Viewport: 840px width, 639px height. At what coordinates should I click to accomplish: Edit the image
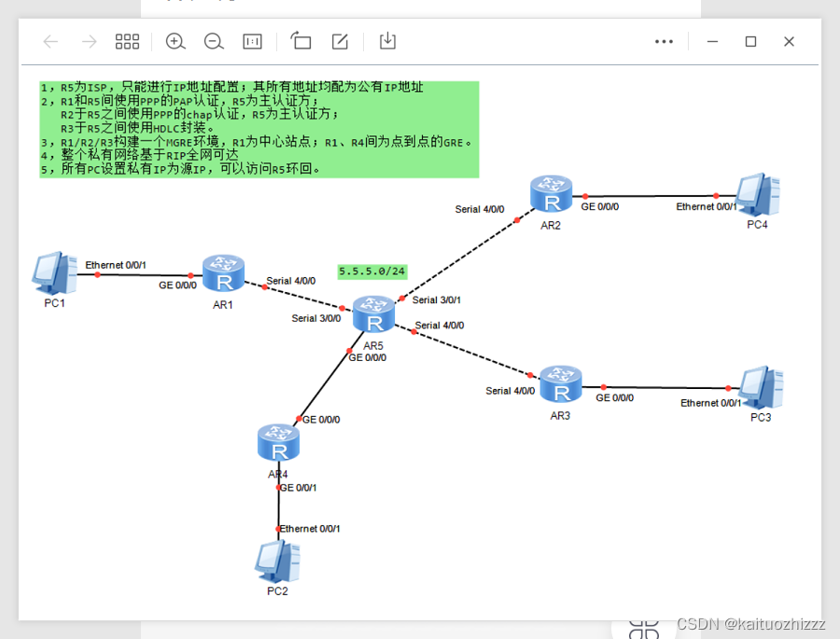[x=340, y=41]
